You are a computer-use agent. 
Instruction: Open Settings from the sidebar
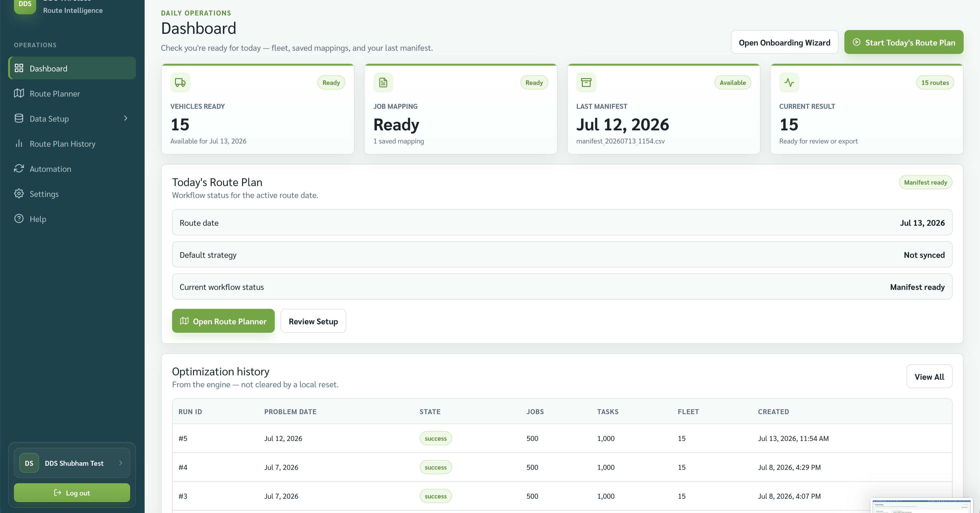tap(72, 194)
